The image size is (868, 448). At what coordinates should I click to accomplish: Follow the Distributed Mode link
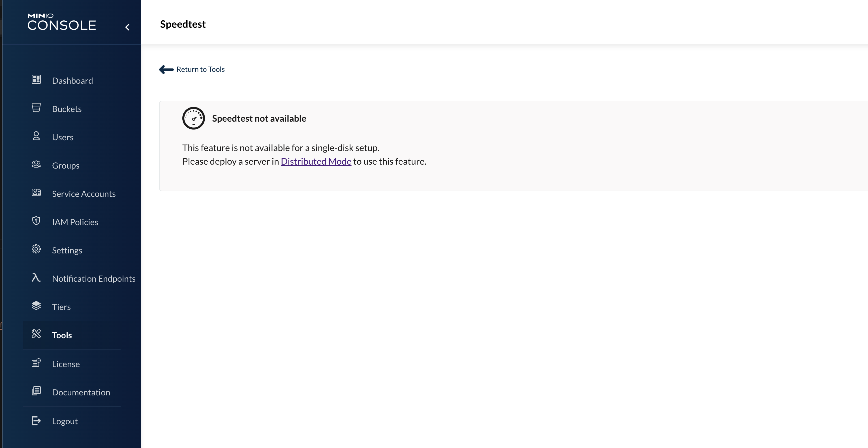(316, 161)
